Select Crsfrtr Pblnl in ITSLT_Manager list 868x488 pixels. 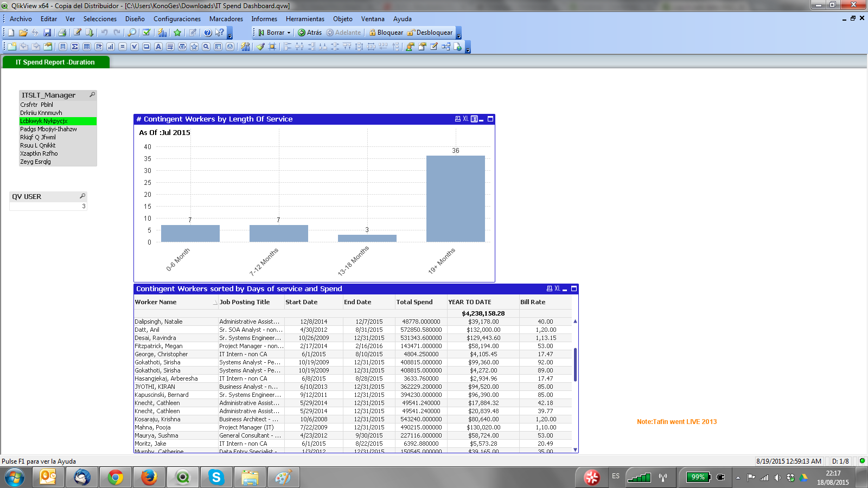58,105
